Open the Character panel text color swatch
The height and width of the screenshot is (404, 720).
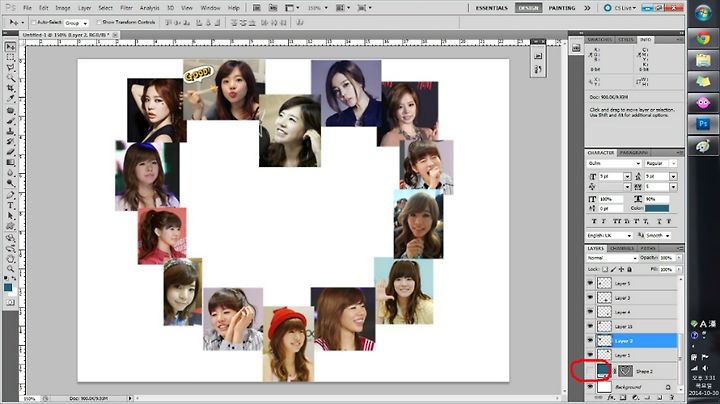[x=657, y=208]
